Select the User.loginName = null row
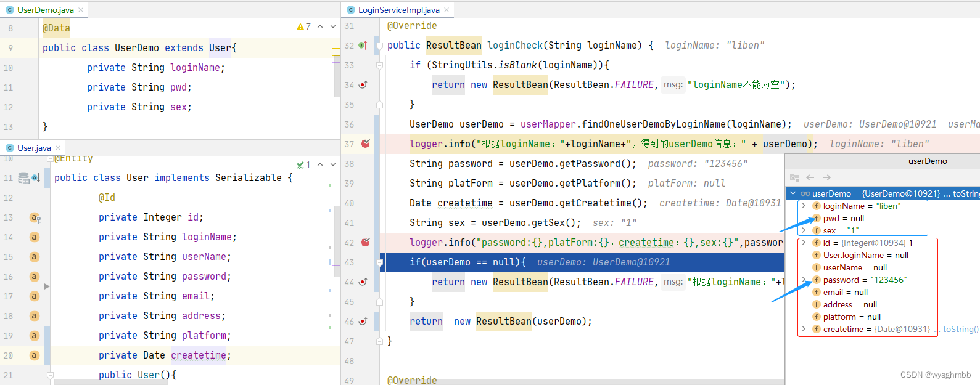This screenshot has height=385, width=980. 883,255
